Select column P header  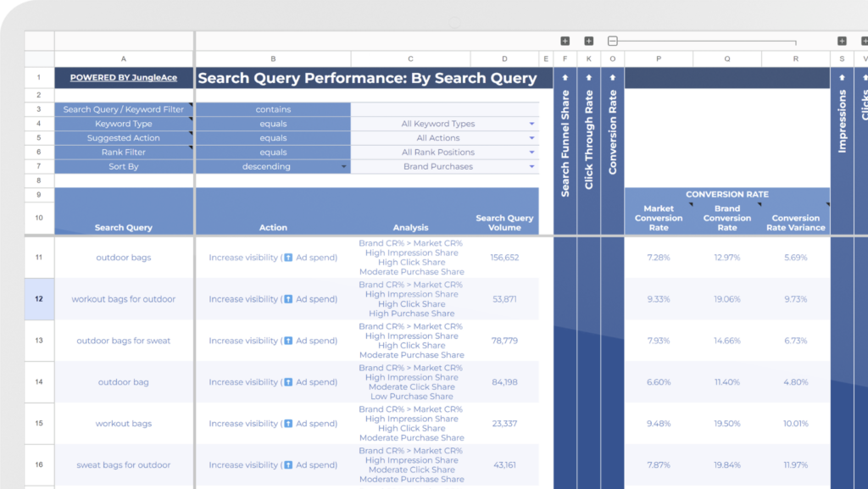pos(659,58)
